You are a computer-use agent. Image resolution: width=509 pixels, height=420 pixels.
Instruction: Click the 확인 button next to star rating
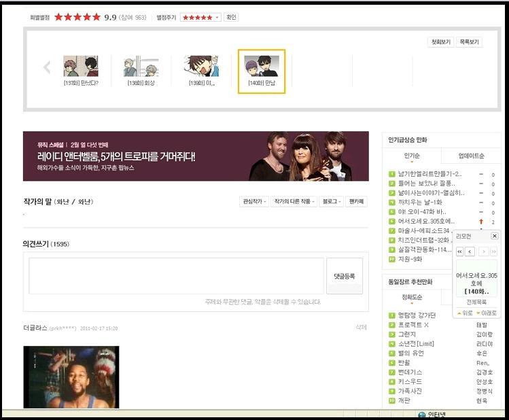[x=231, y=18]
